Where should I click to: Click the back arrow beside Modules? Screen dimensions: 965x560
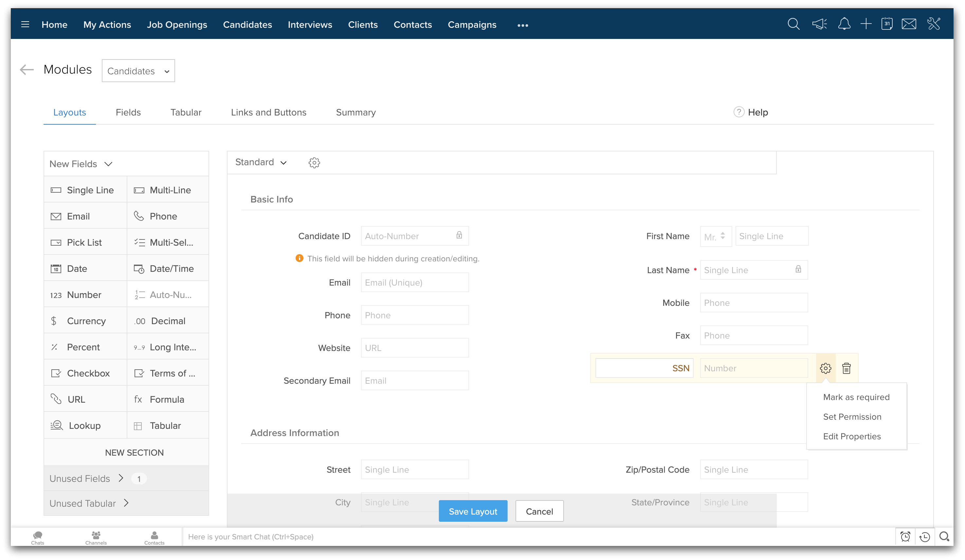(27, 70)
